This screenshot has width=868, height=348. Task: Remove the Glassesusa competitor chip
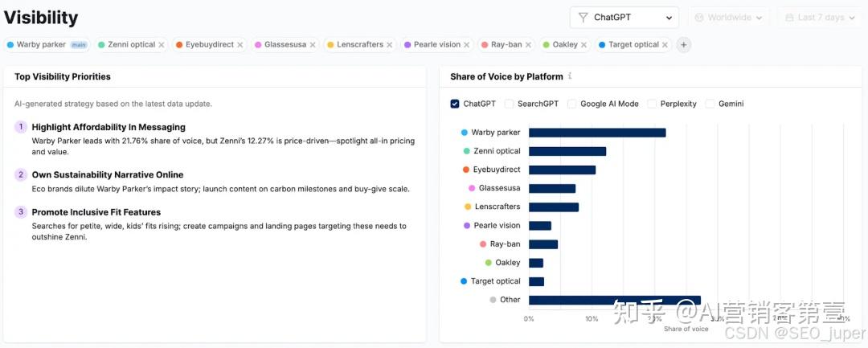click(313, 45)
